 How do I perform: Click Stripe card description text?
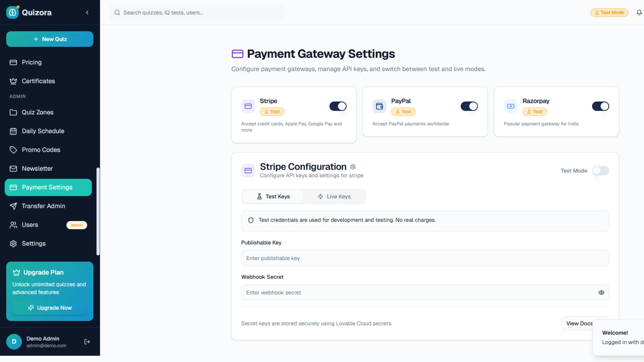[291, 127]
